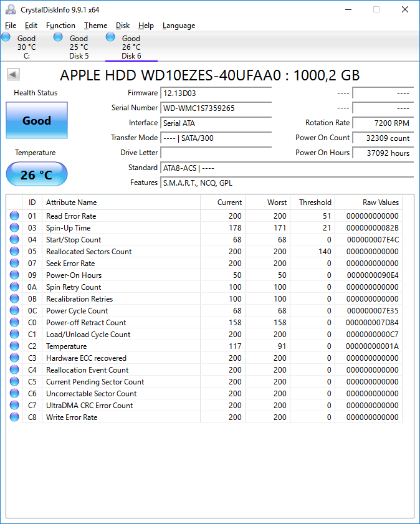This screenshot has height=524, width=420.
Task: Click status orb for Recalibration Retries row
Action: click(14, 298)
